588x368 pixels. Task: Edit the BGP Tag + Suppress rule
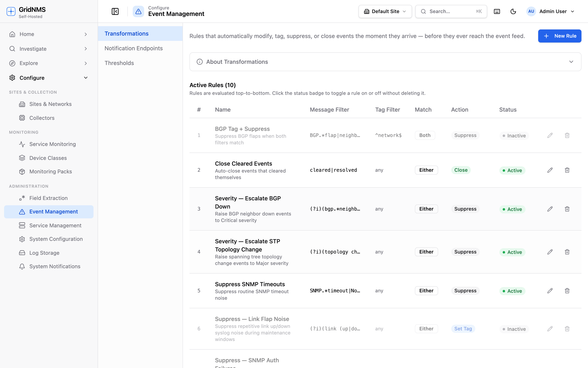click(550, 135)
